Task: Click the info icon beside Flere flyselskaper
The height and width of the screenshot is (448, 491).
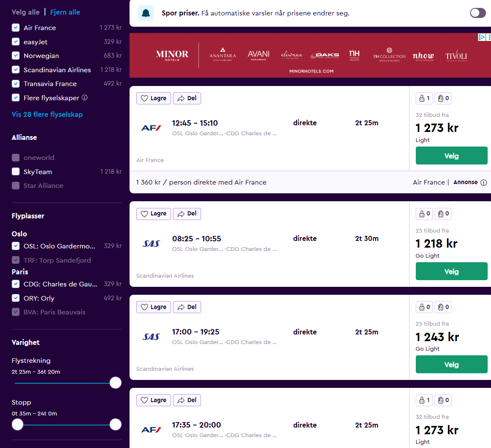Action: point(85,98)
